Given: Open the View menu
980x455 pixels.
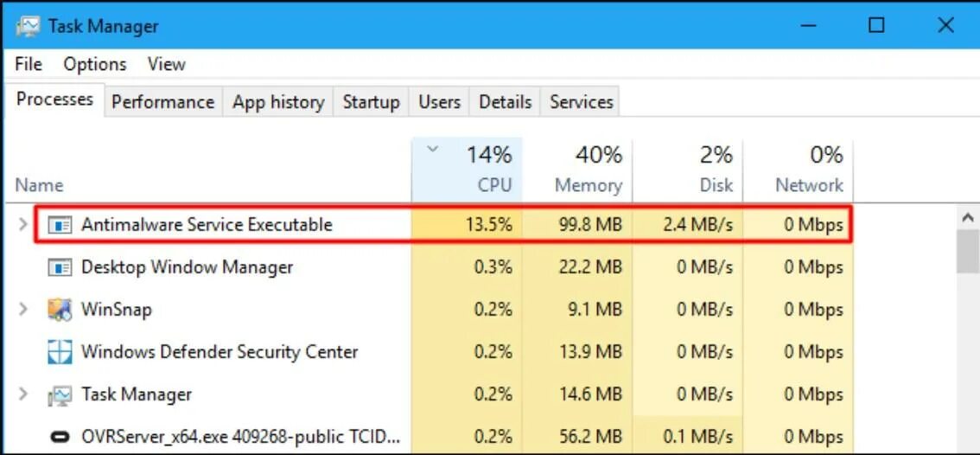Looking at the screenshot, I should coord(166,65).
